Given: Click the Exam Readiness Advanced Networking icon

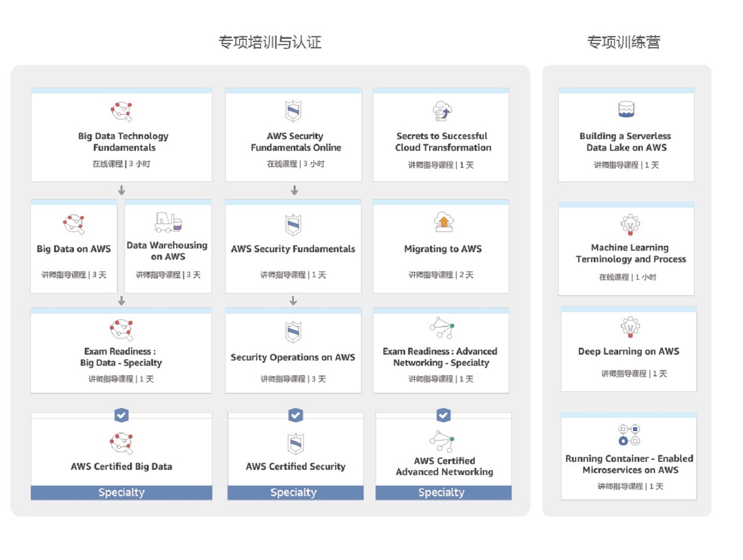Looking at the screenshot, I should [442, 328].
